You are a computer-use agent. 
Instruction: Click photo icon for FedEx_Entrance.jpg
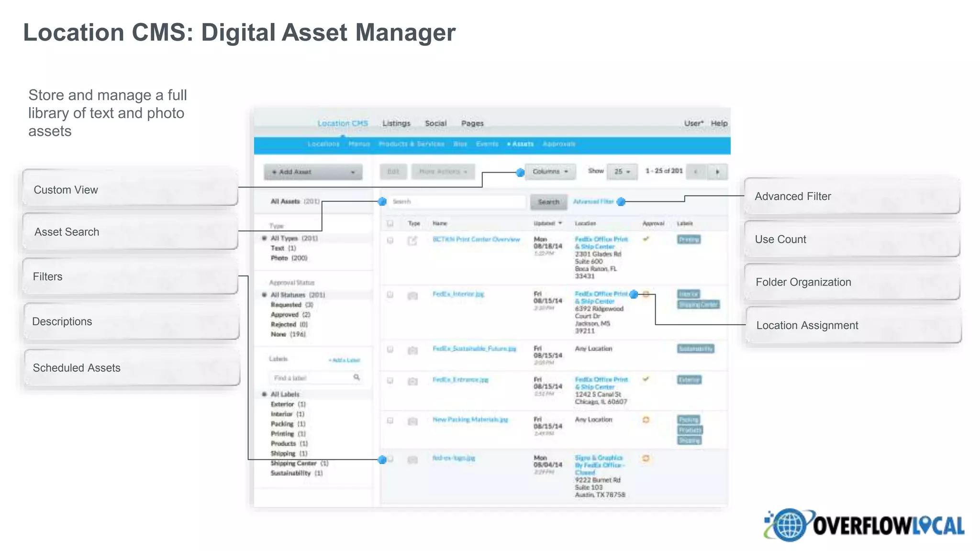412,381
